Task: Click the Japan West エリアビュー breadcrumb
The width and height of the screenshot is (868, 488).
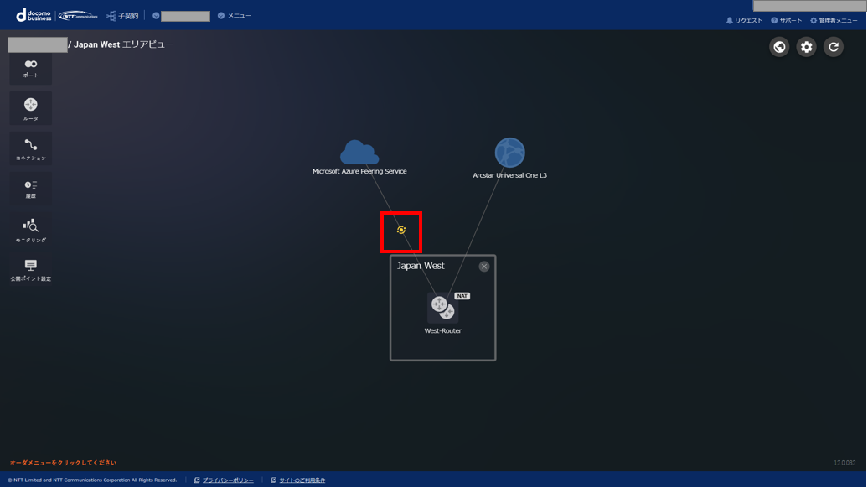Action: (123, 44)
